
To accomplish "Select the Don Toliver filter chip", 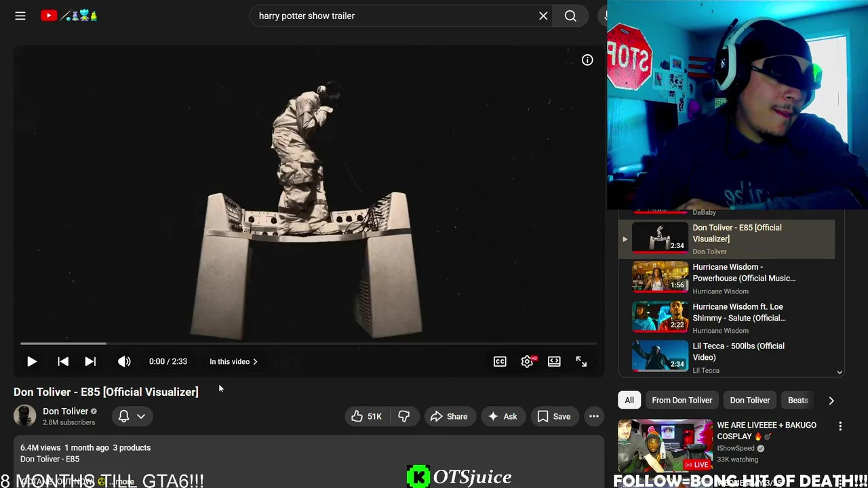I will click(x=750, y=400).
